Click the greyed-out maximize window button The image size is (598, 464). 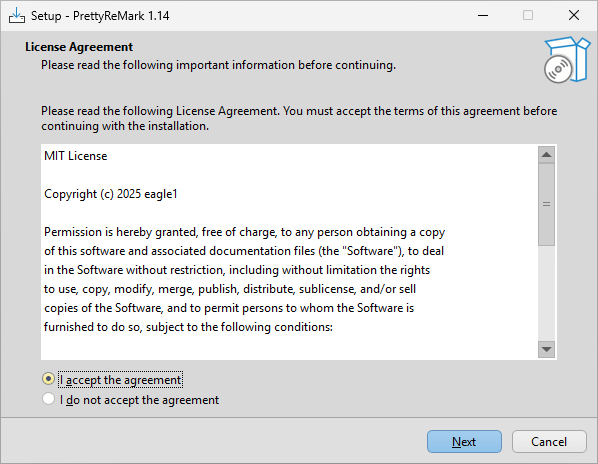click(528, 16)
